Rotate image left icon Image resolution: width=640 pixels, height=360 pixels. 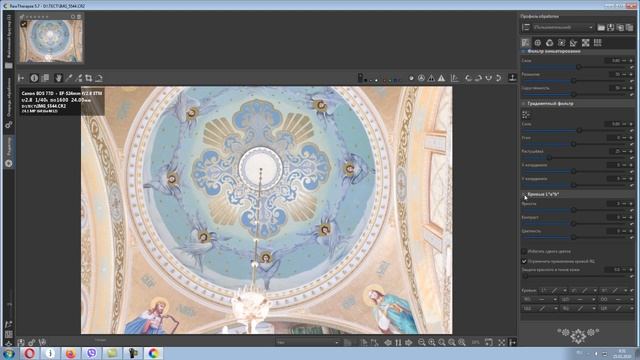click(x=468, y=78)
